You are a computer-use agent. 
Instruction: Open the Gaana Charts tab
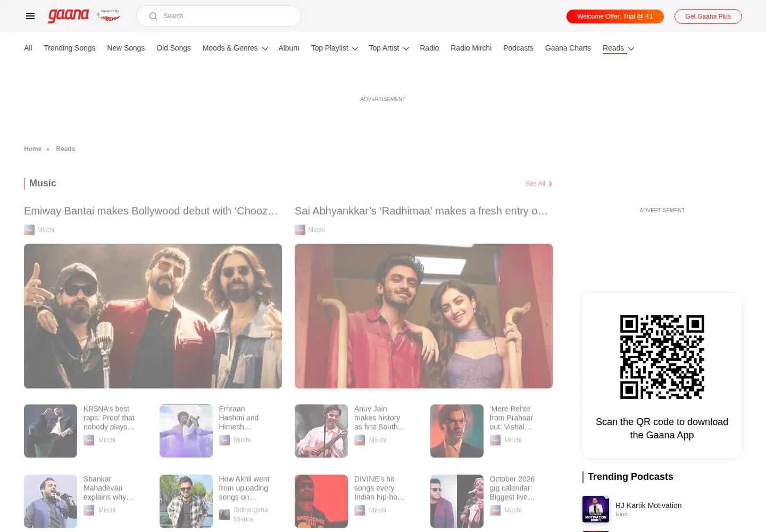click(568, 48)
